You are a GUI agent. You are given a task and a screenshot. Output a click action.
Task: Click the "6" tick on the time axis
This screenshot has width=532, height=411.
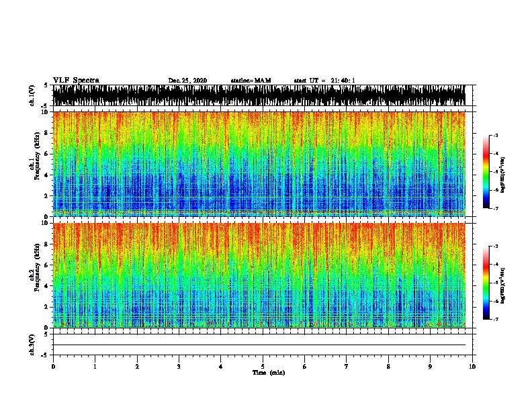click(305, 367)
